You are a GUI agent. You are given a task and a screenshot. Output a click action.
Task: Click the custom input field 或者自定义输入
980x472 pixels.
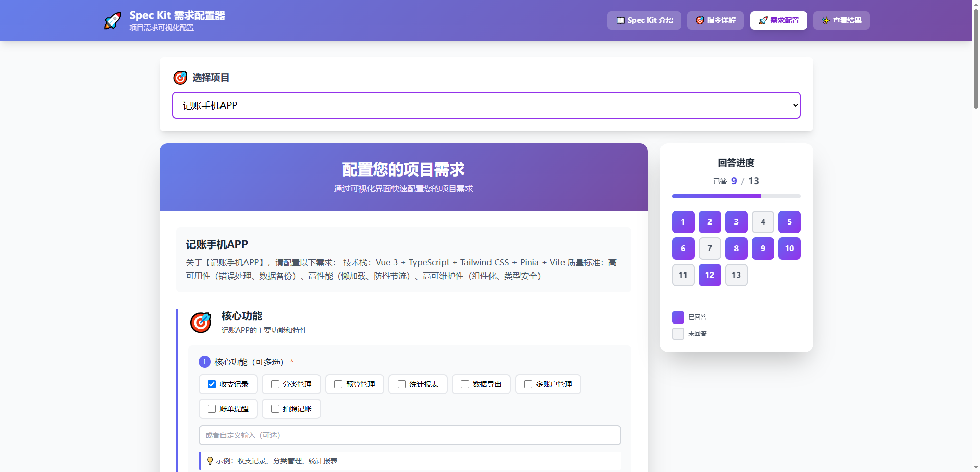point(410,435)
